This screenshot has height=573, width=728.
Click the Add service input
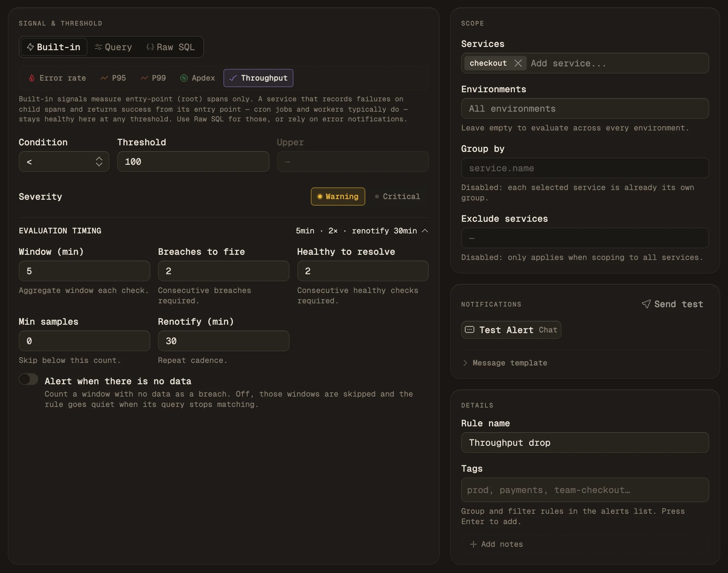(x=618, y=63)
